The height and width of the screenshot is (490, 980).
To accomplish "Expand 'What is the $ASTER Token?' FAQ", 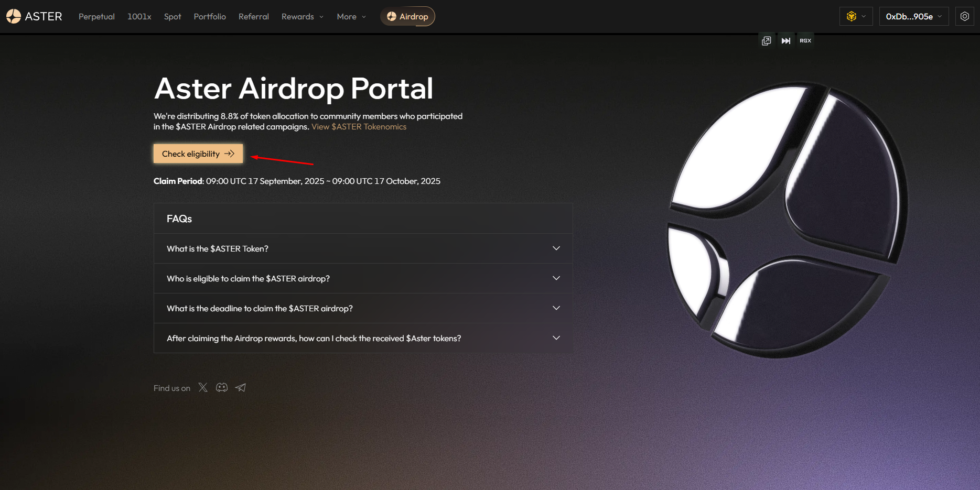I will (363, 248).
